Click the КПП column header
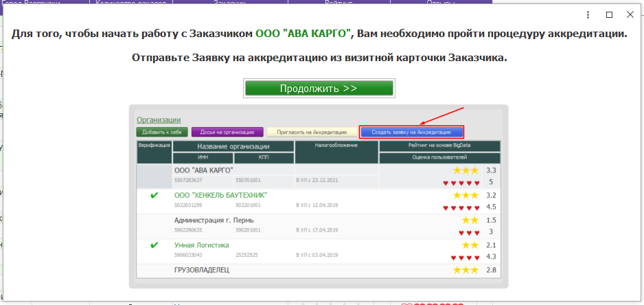 click(264, 158)
